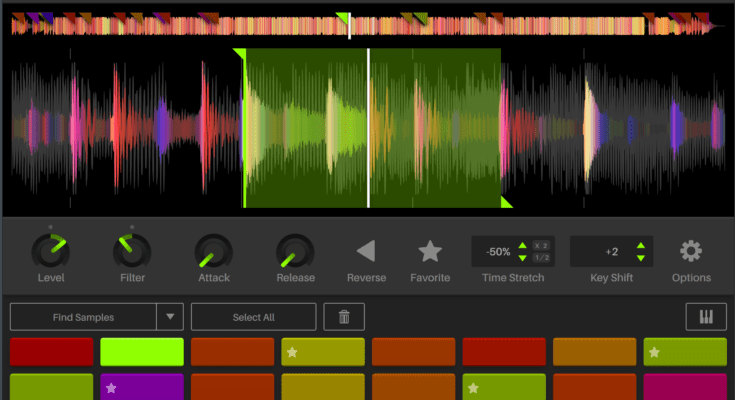The image size is (735, 400).
Task: Click the Attack knob
Action: (213, 251)
